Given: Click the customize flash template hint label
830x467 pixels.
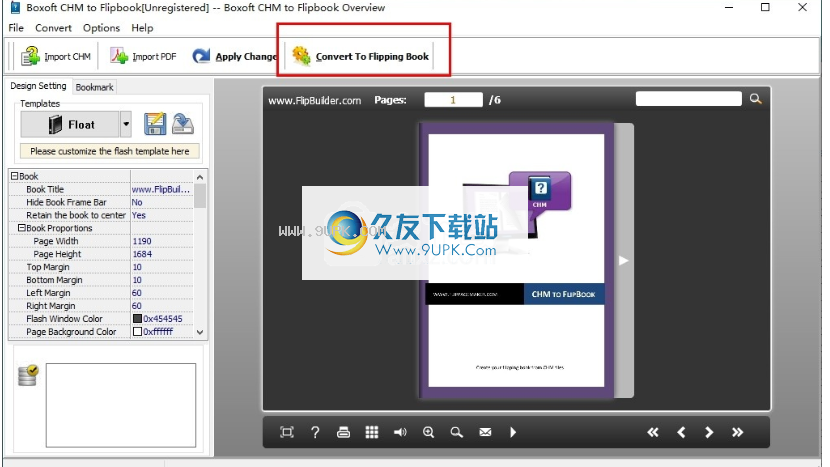Looking at the screenshot, I should 110,151.
